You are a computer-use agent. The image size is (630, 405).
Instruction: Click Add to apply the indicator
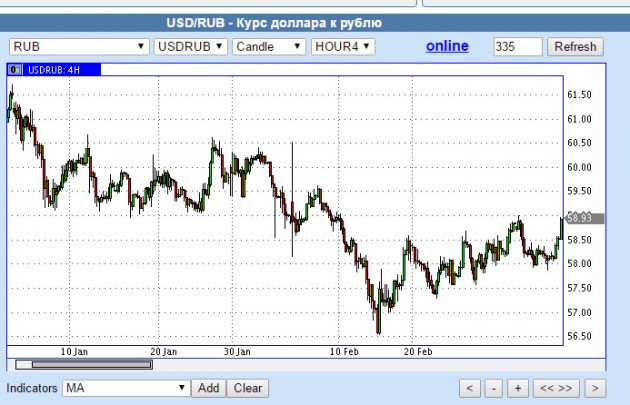208,388
